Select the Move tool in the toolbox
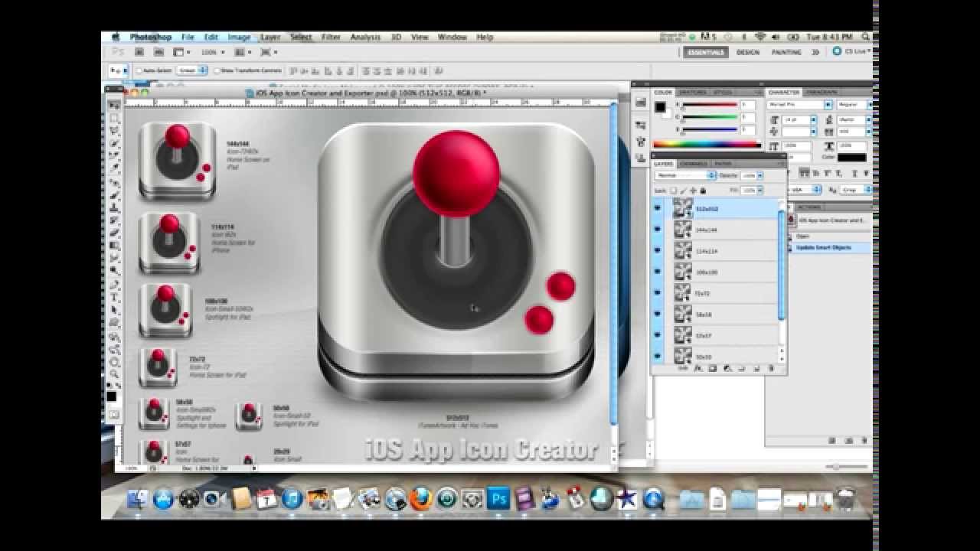Image resolution: width=980 pixels, height=551 pixels. pos(114,105)
